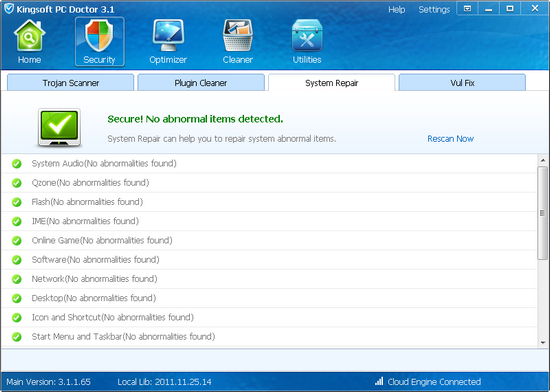Select the Icon and Shortcut(No abnormalities found) row

pos(269,318)
